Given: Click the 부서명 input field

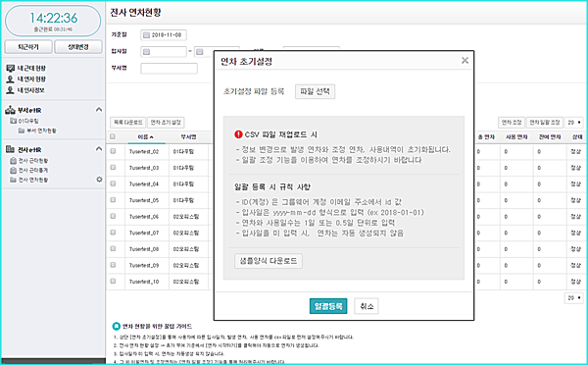Looking at the screenshot, I should (169, 69).
